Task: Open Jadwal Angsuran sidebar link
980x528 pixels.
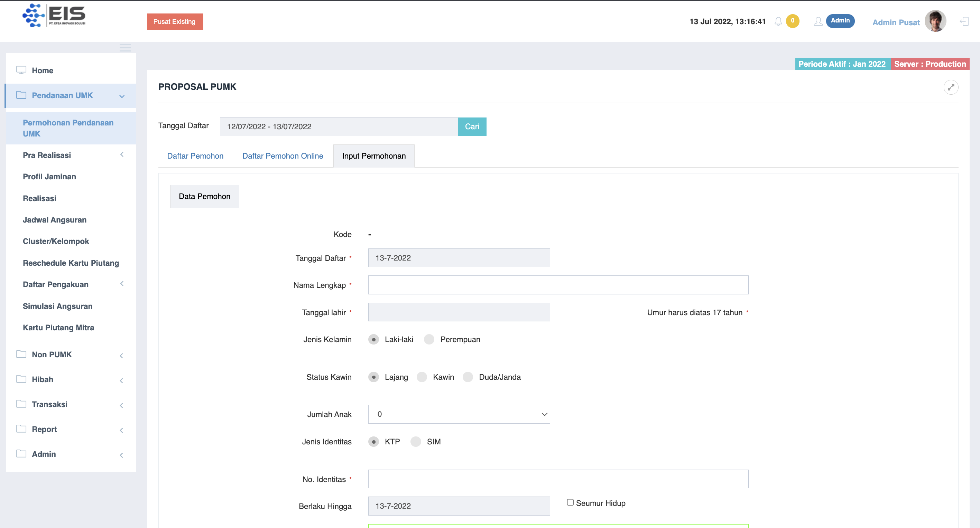Action: pyautogui.click(x=54, y=220)
